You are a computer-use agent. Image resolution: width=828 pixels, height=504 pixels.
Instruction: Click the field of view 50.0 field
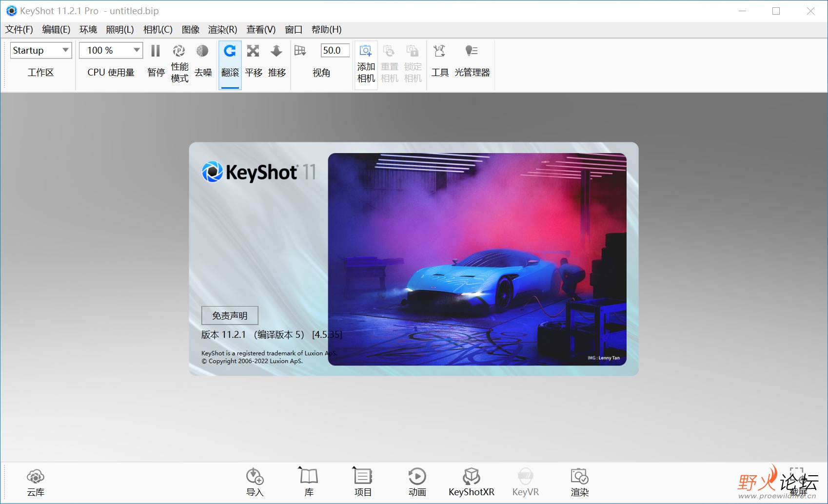pyautogui.click(x=335, y=50)
